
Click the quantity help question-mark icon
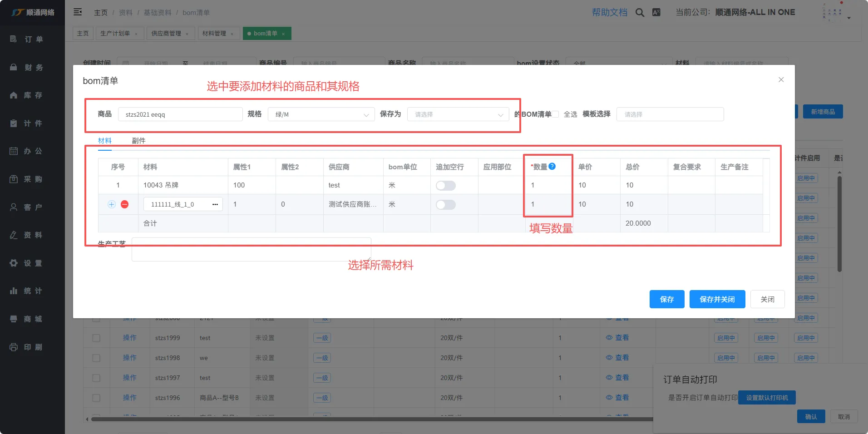[552, 167]
